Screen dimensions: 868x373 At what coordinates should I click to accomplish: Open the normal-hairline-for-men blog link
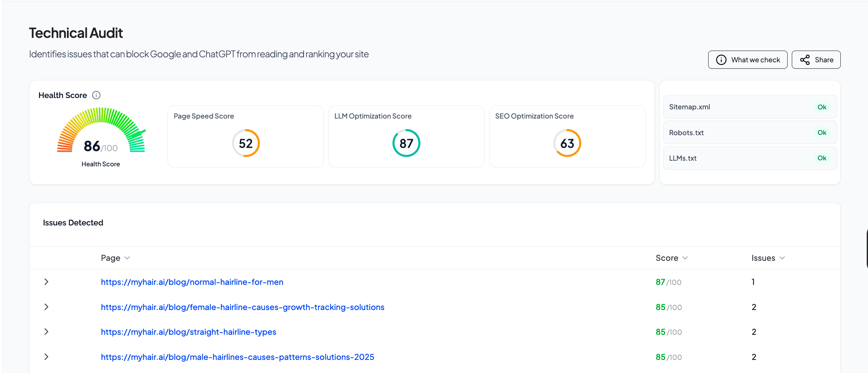[x=192, y=282]
